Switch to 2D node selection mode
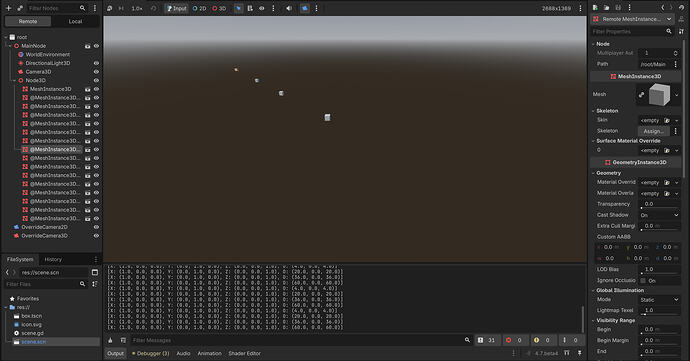 tap(199, 8)
